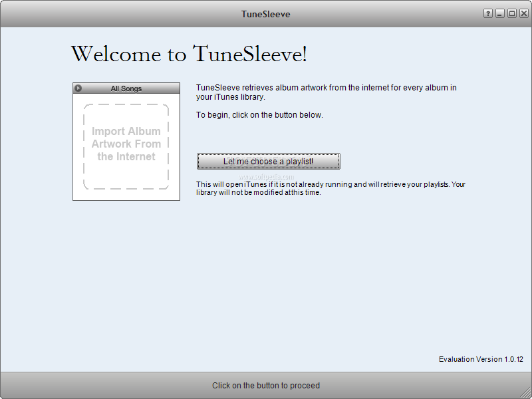This screenshot has height=399, width=532.
Task: Click the resize grip in the bottom-right corner
Action: (527, 394)
